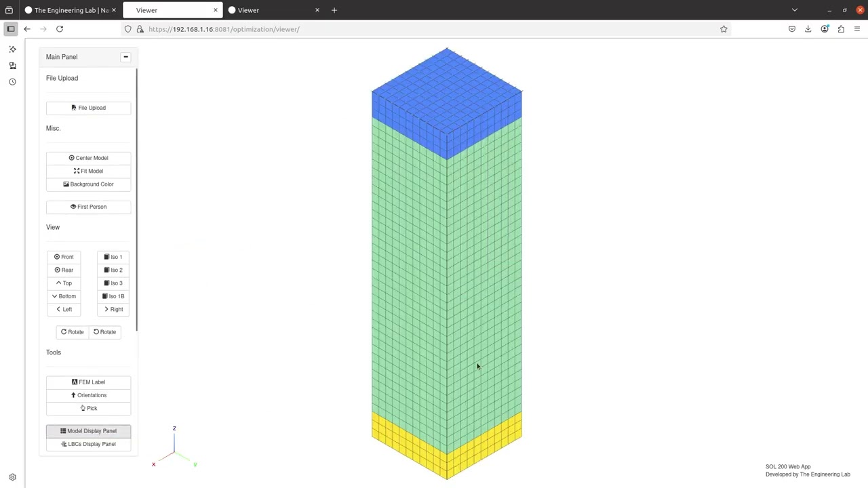Viewport: 868px width, 488px height.
Task: Open the browser application menu
Action: point(857,29)
